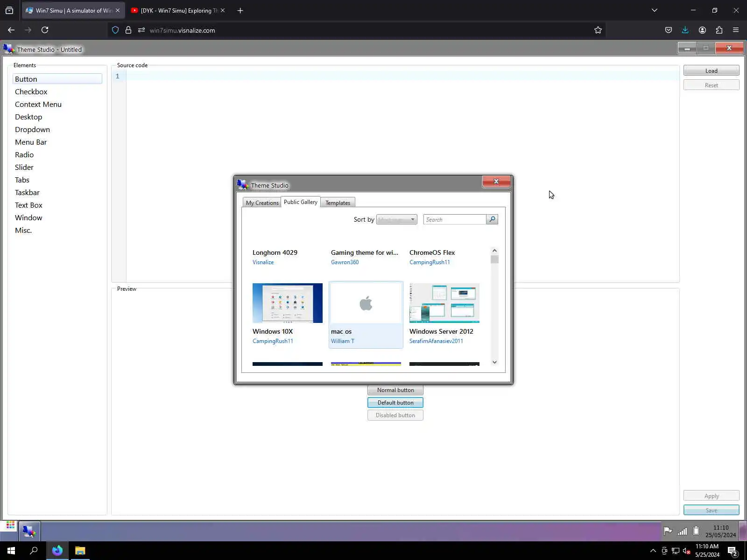This screenshot has width=747, height=560.
Task: Click the network signal bars icon
Action: pos(682,531)
